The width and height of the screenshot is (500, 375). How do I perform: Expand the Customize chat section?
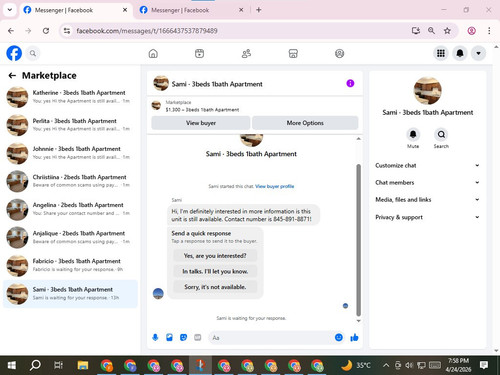coord(427,165)
